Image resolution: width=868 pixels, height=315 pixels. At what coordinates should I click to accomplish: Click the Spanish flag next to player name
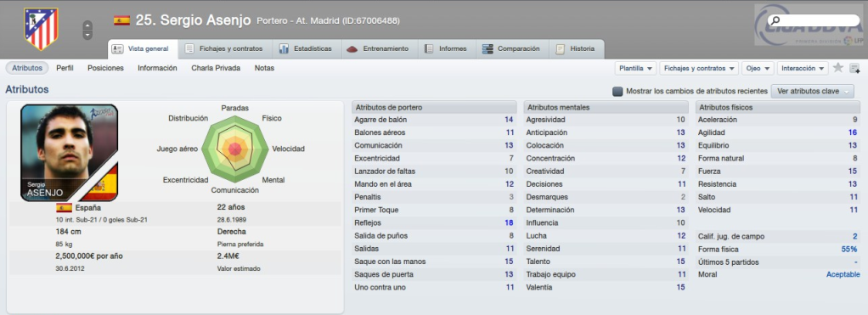(x=121, y=20)
